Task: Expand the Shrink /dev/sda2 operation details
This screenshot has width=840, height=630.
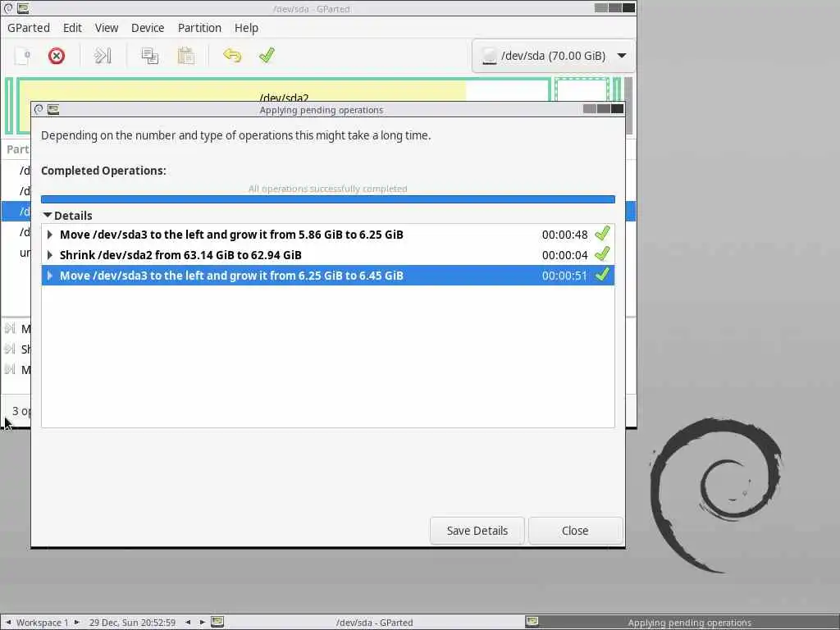Action: (x=50, y=255)
